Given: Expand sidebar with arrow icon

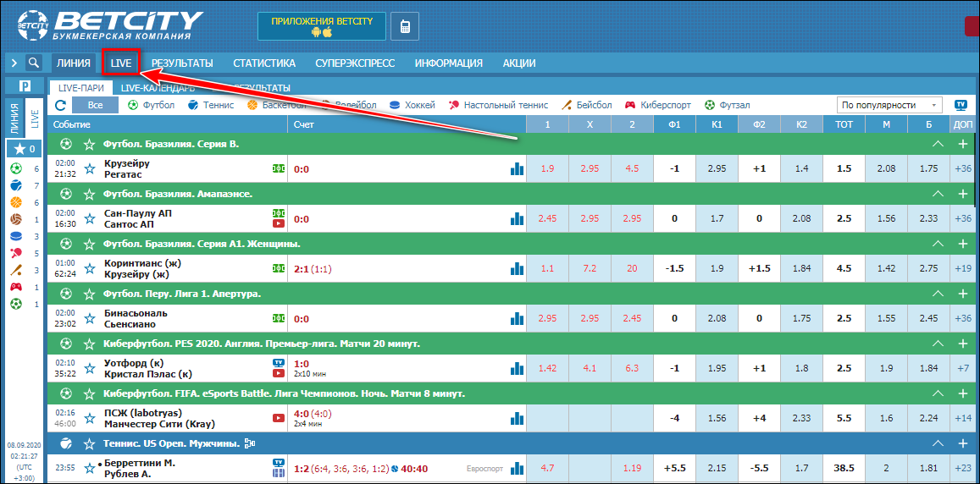Looking at the screenshot, I should [14, 63].
